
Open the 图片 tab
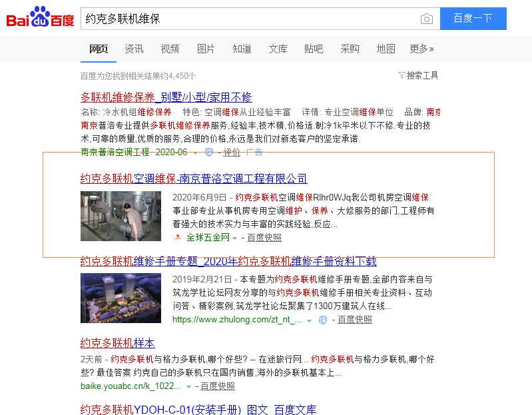pyautogui.click(x=206, y=49)
